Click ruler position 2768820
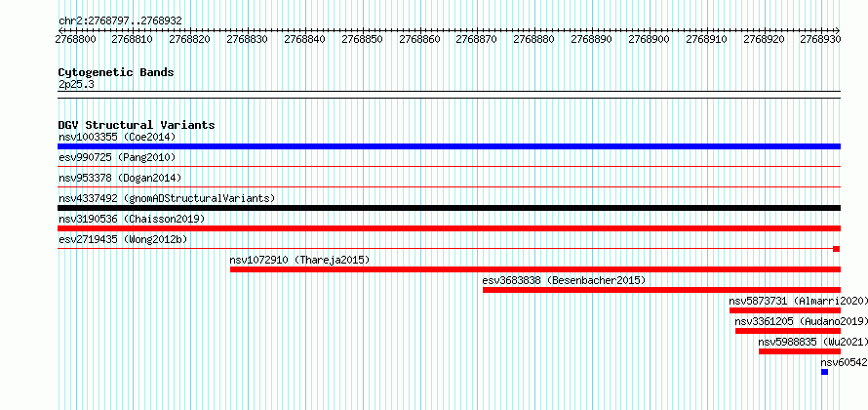The image size is (868, 410). pos(190,39)
